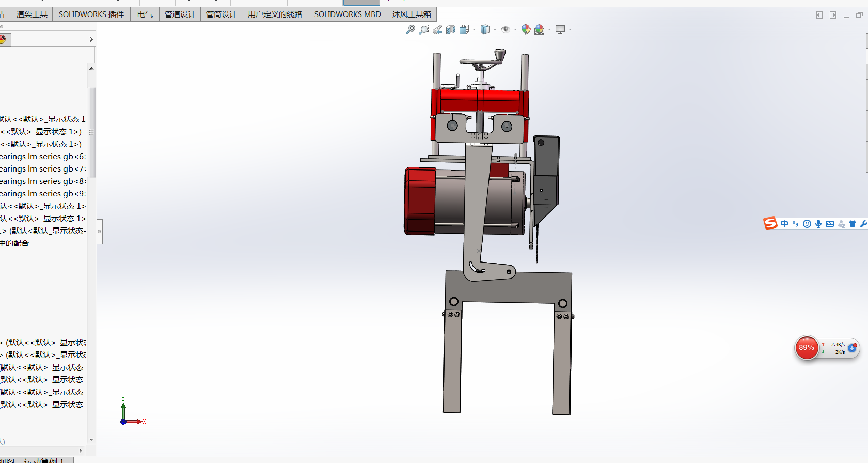
Task: Click the filter input field in feature tree
Action: pyautogui.click(x=47, y=55)
